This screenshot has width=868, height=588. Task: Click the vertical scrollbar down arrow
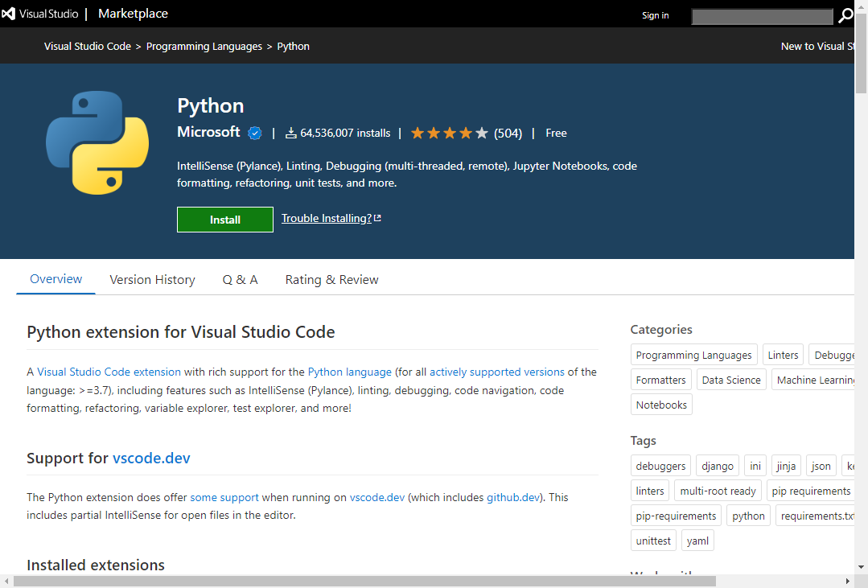coord(862,566)
